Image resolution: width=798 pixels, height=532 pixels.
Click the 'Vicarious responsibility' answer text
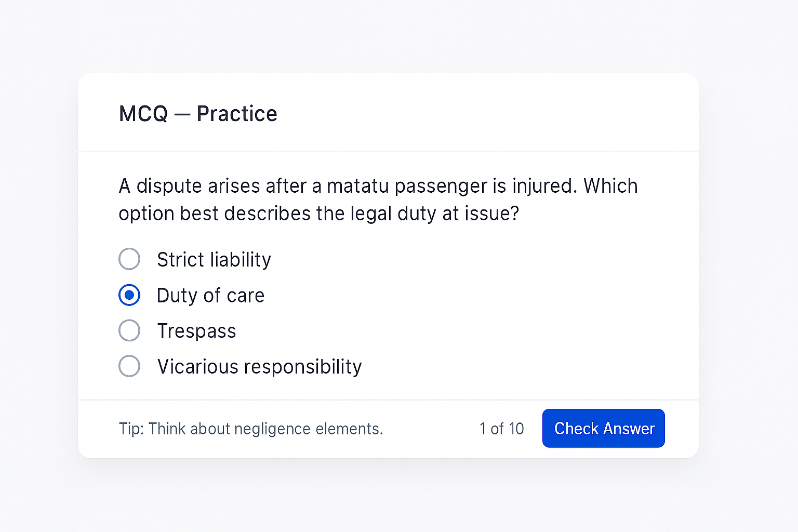pyautogui.click(x=259, y=367)
